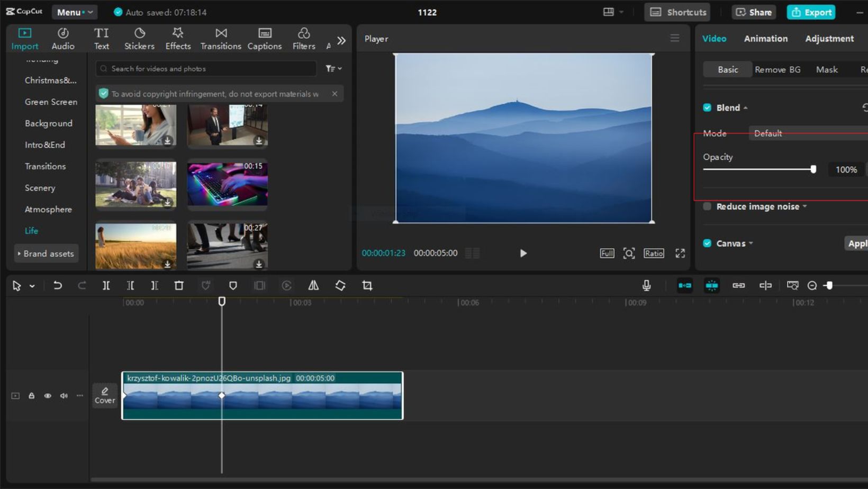Open the layout selector dropdown in title bar
868x489 pixels.
613,12
